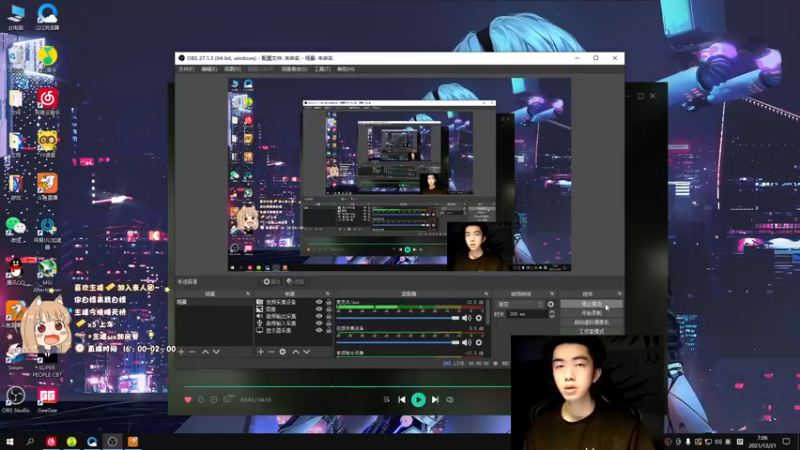Adjust the transition duration stepper arrows
This screenshot has width=800, height=450.
552,314
